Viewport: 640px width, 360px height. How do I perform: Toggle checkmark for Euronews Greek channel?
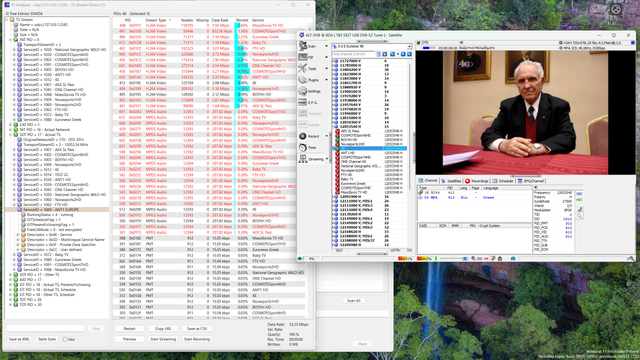(337, 184)
